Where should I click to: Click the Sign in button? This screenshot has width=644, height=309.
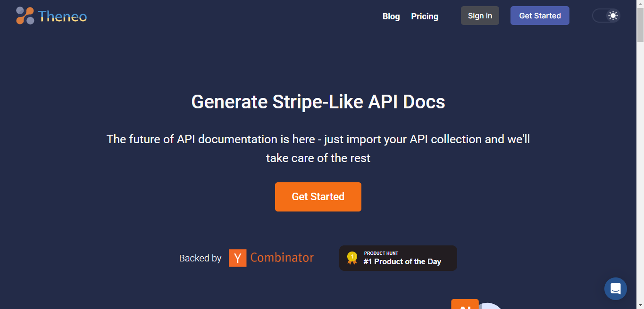[480, 16]
